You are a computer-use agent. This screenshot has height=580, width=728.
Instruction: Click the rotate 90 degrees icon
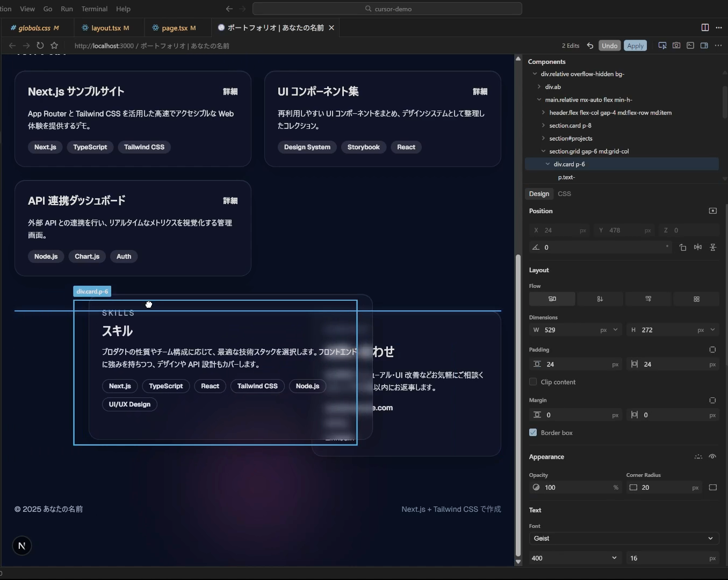682,248
